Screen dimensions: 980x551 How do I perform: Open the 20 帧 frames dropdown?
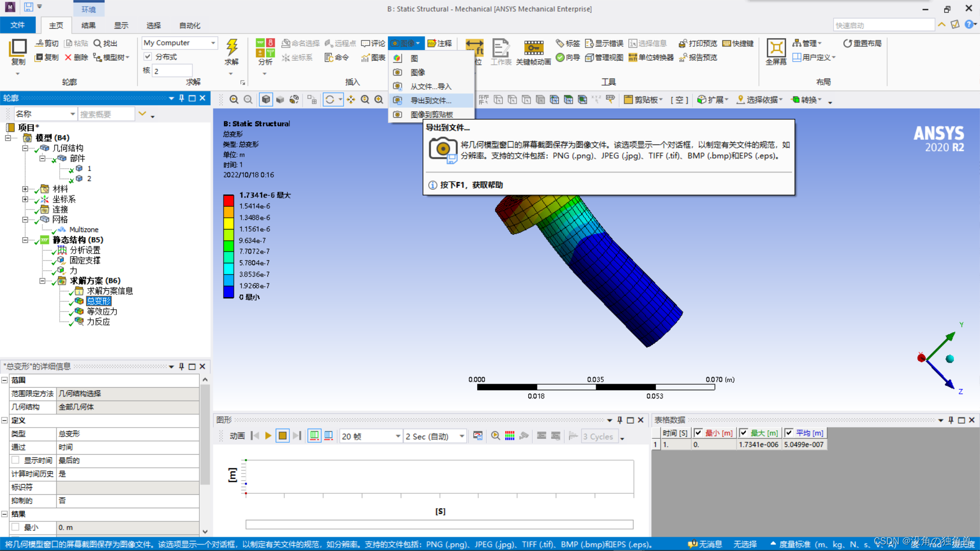point(398,436)
